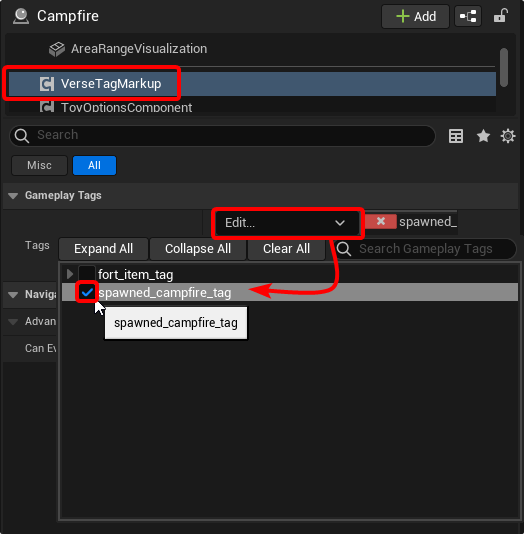524x534 pixels.
Task: Select the Misc filter tab
Action: point(39,166)
